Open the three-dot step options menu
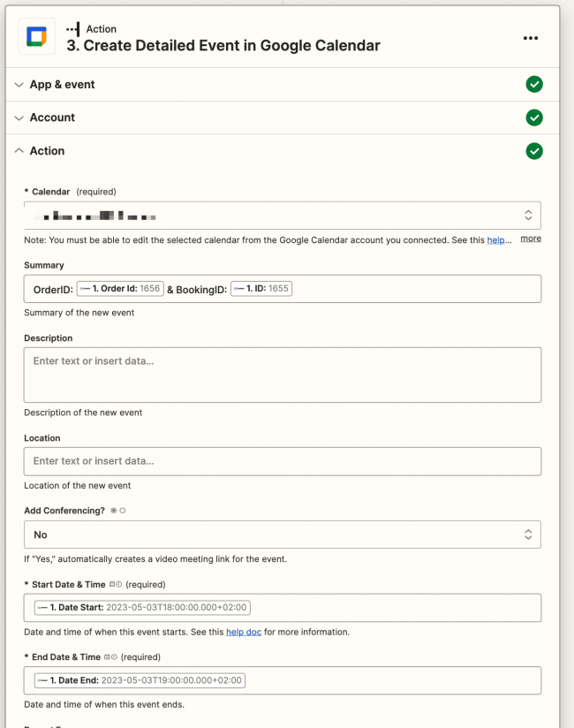 pyautogui.click(x=531, y=38)
